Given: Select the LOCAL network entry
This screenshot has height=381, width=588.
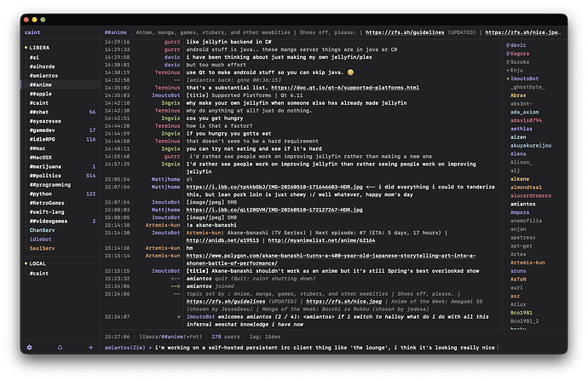Looking at the screenshot, I should (37, 263).
